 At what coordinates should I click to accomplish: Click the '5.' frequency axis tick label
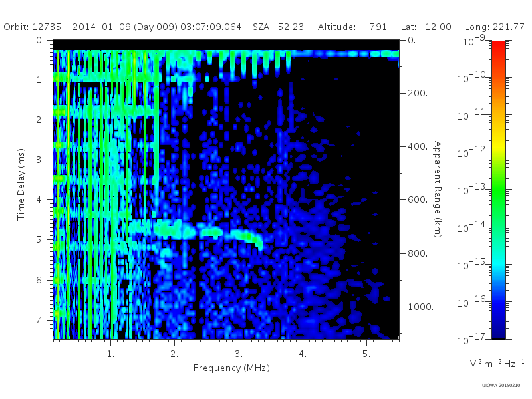click(366, 354)
